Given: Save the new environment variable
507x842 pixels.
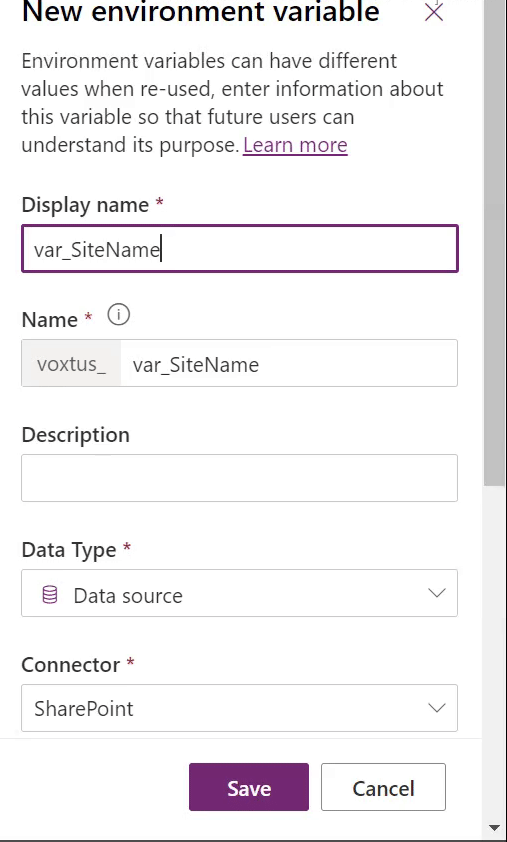Looking at the screenshot, I should (x=249, y=787).
